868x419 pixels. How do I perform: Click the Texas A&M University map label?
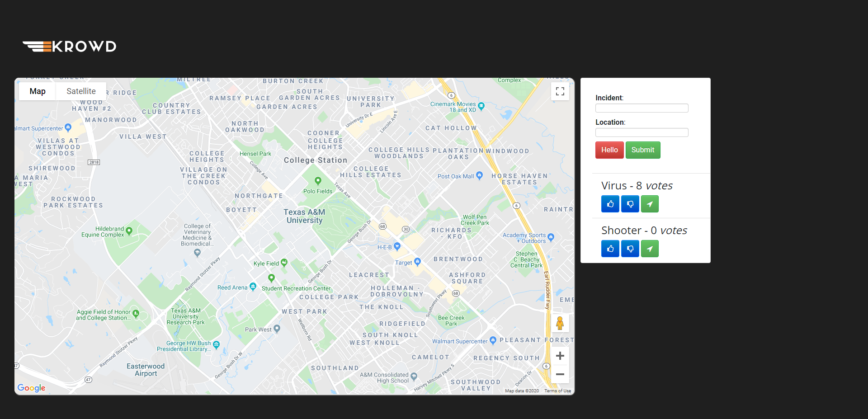[x=304, y=216]
